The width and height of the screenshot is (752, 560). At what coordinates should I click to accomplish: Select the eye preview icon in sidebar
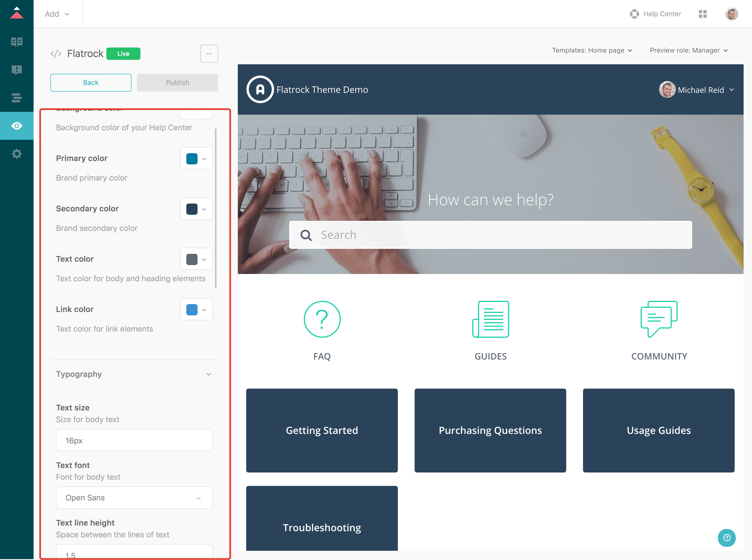[16, 126]
